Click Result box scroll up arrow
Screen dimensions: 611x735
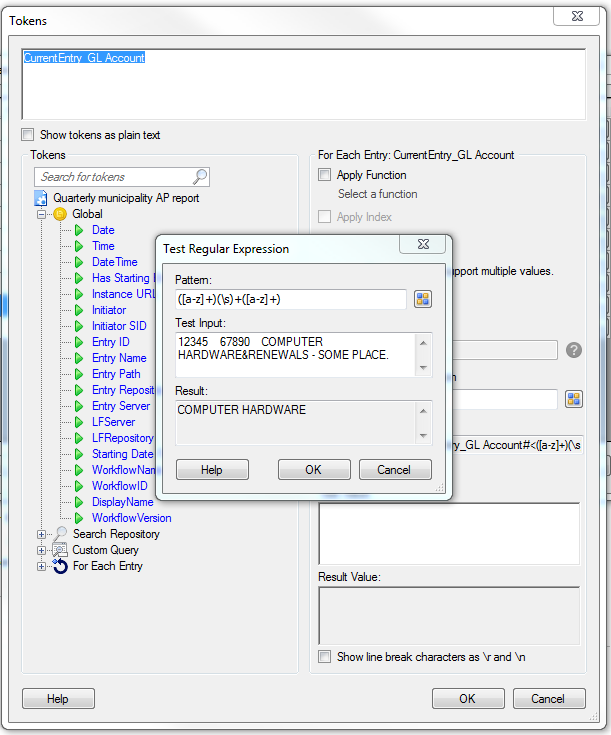423,411
